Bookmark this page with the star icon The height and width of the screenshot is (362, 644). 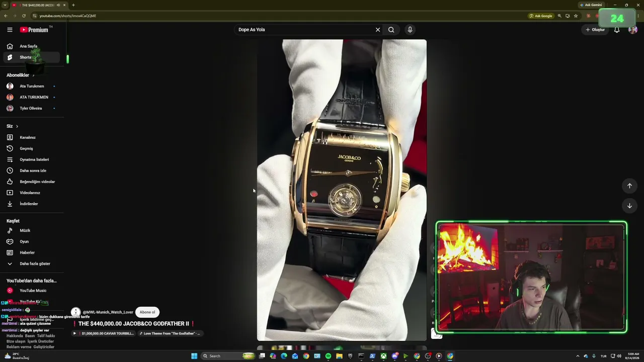pos(576,16)
